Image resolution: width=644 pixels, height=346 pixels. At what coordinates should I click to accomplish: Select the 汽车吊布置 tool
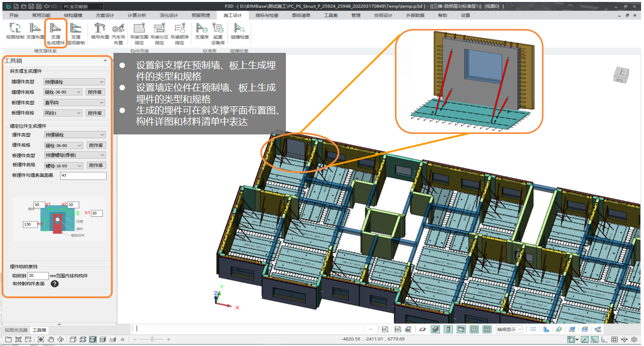click(x=118, y=29)
